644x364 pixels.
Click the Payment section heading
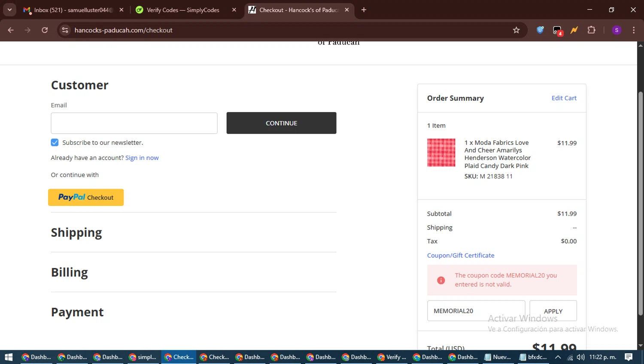77,312
